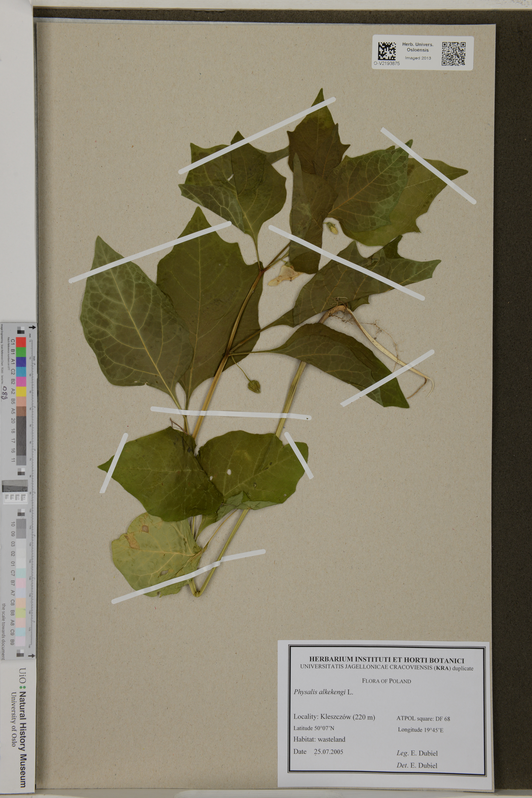Click the green B1 color patch

point(21,352)
